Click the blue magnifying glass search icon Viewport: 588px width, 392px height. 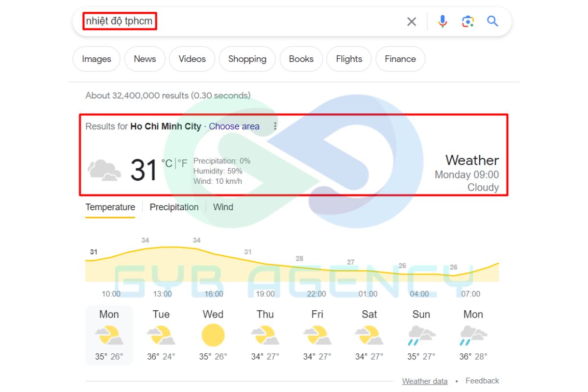[492, 21]
